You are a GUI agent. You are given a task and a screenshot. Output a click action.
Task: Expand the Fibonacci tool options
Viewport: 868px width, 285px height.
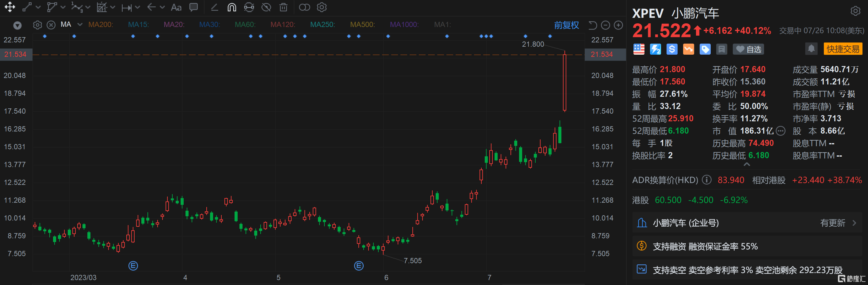(x=113, y=7)
